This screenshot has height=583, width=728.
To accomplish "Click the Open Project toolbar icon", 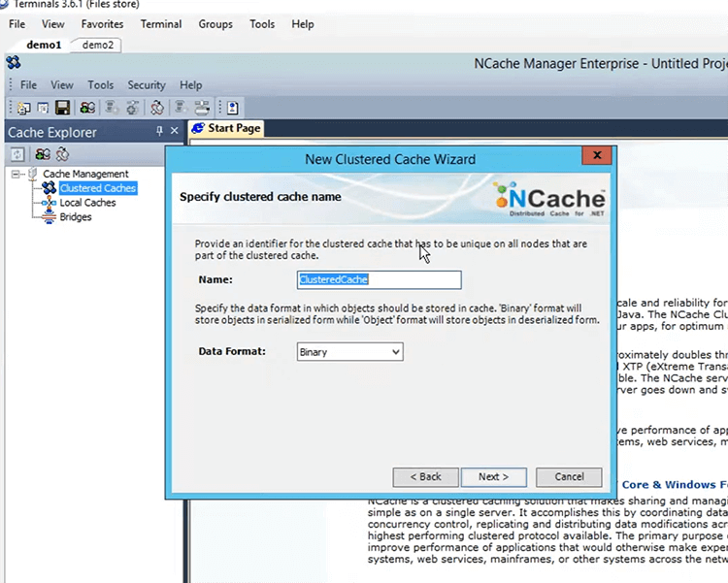I will pyautogui.click(x=43, y=108).
